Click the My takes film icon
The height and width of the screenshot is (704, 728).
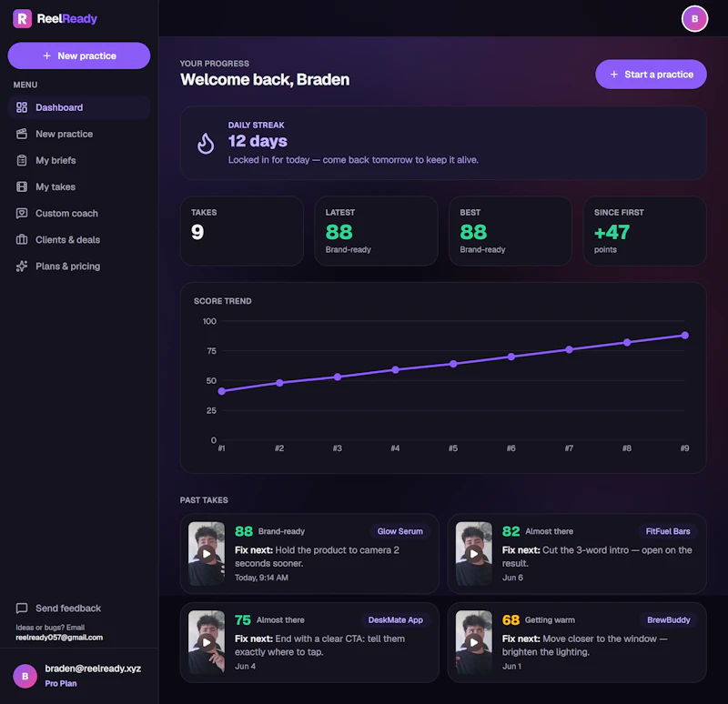pyautogui.click(x=22, y=186)
